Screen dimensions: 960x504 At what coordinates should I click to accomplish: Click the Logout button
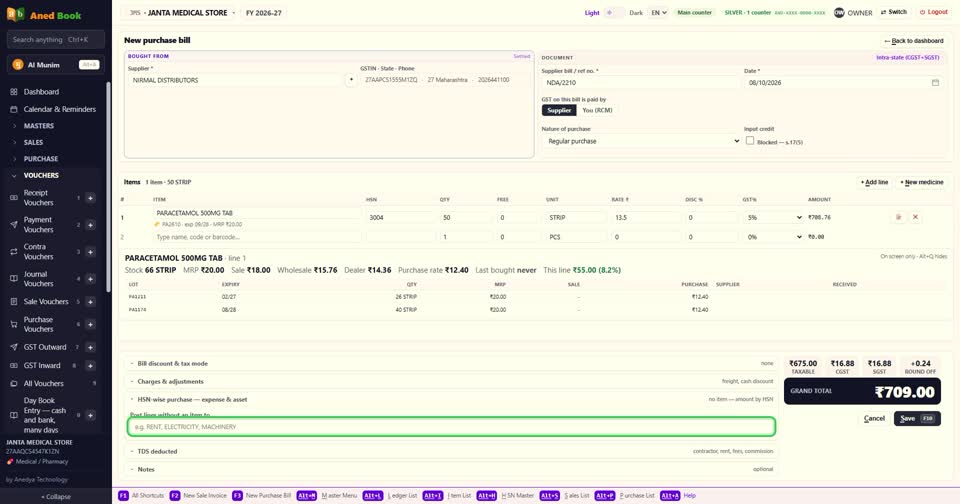[933, 12]
